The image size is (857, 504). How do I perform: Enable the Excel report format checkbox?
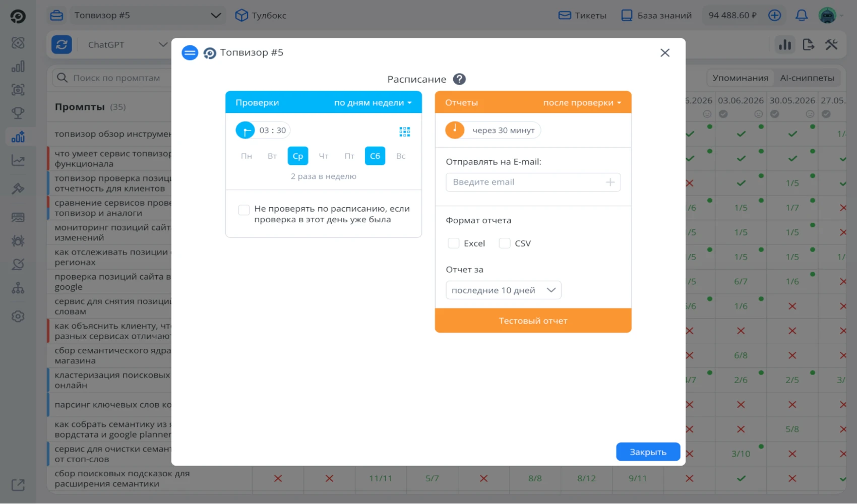pos(453,243)
